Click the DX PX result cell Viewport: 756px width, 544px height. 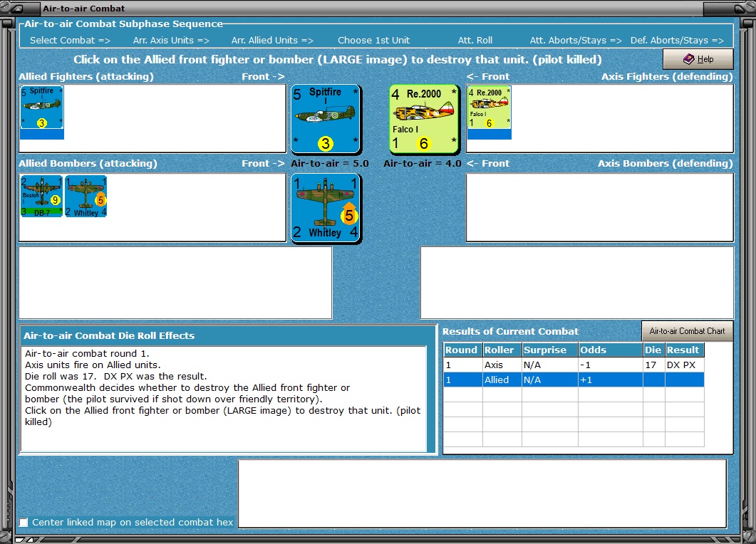coord(684,365)
